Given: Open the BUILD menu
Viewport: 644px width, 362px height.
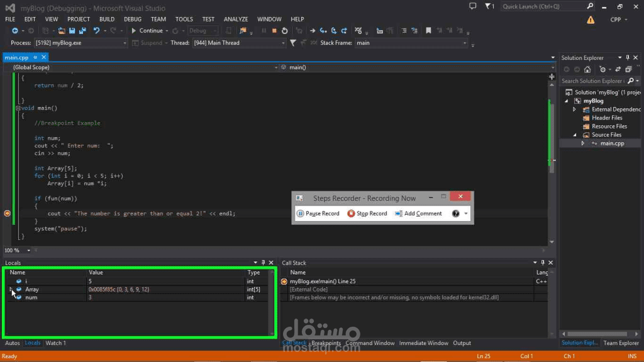Looking at the screenshot, I should tap(107, 19).
